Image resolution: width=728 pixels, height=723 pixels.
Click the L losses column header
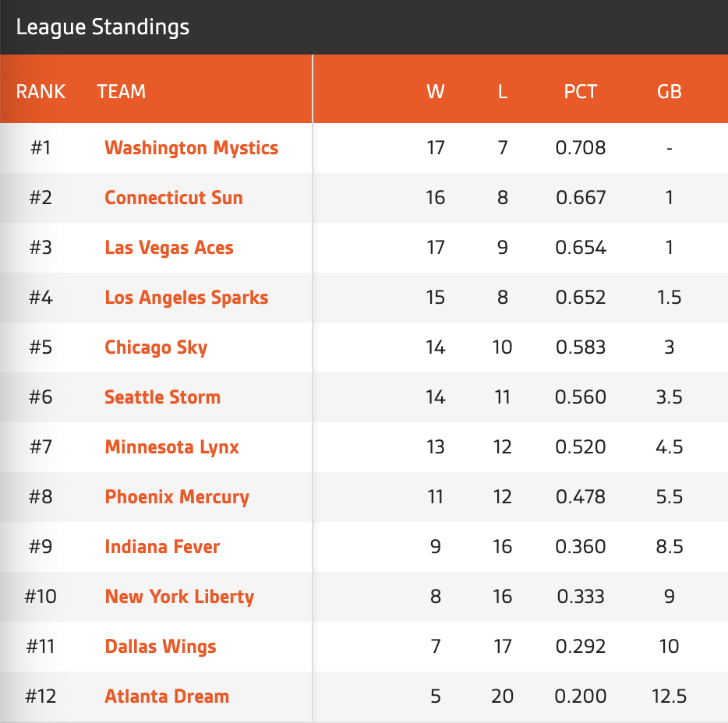point(503,91)
